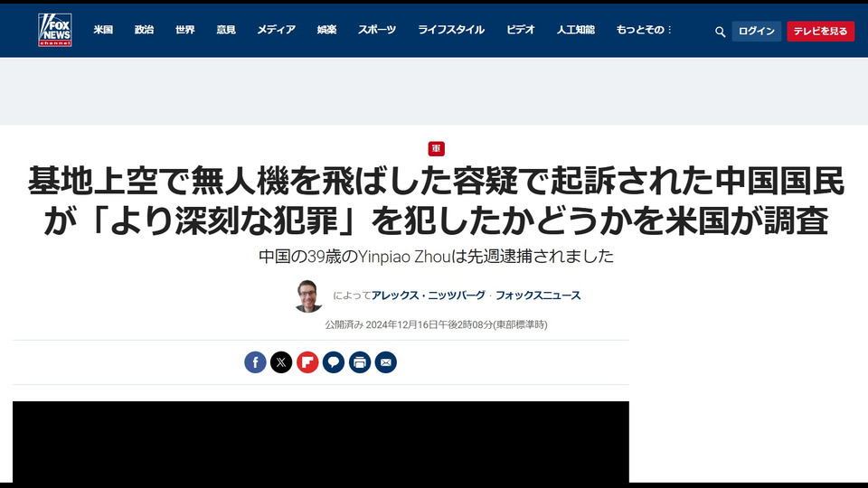Image resolution: width=868 pixels, height=488 pixels.
Task: Click the フォックスニュース byline link
Action: pyautogui.click(x=538, y=296)
